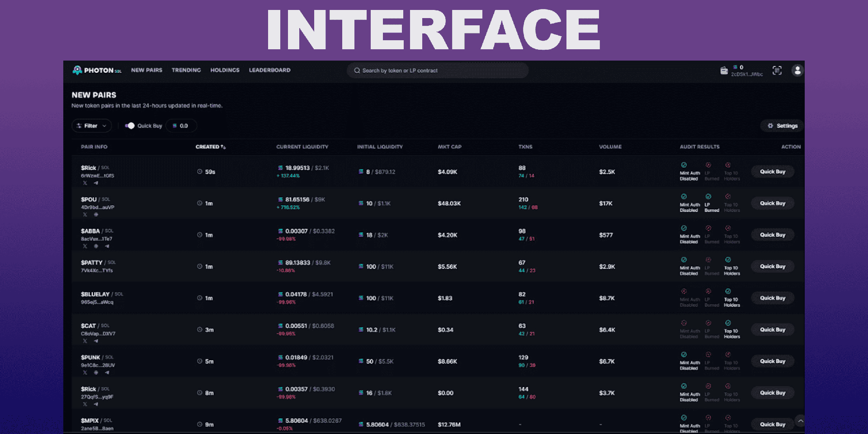Image resolution: width=868 pixels, height=434 pixels.
Task: Click the QR scan icon
Action: pyautogui.click(x=777, y=71)
